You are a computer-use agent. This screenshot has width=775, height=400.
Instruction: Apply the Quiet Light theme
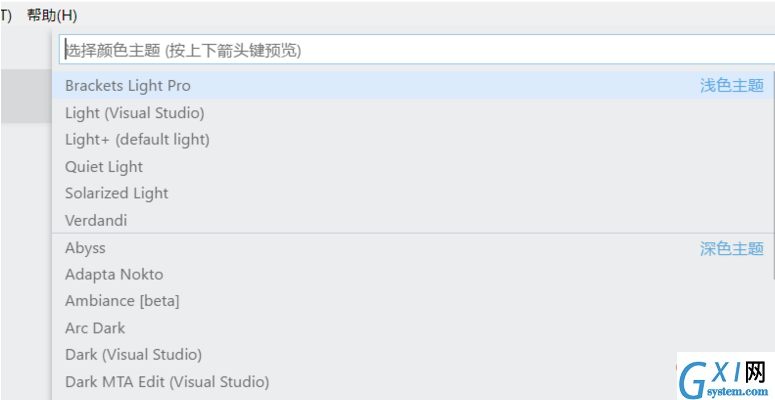(104, 167)
